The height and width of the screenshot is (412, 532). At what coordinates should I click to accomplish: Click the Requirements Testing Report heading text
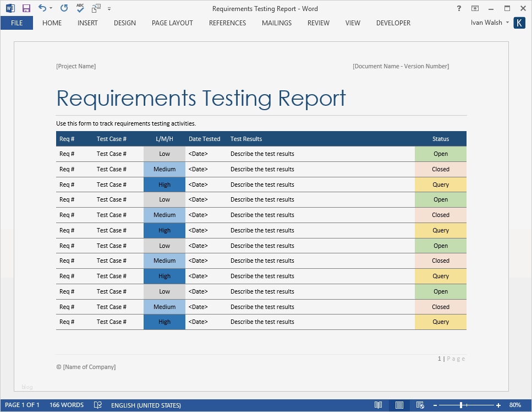(201, 99)
